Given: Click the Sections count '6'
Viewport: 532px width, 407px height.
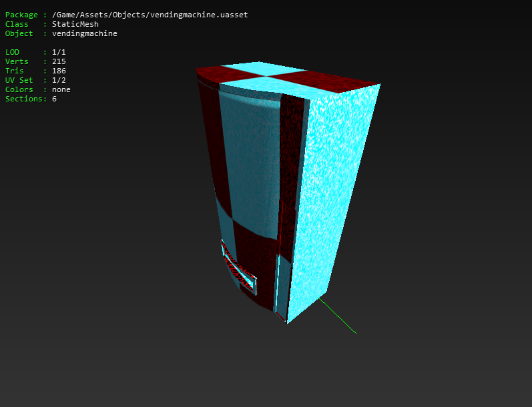Looking at the screenshot, I should pos(54,99).
